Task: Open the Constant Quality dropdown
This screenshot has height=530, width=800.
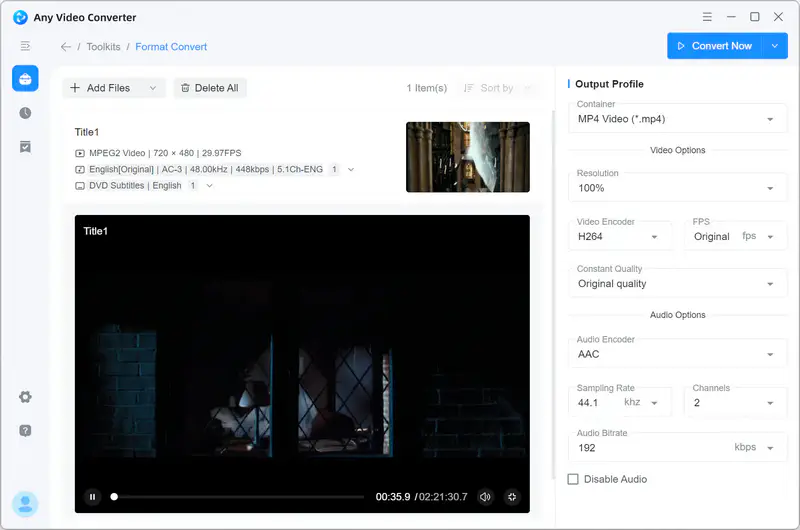Action: click(x=678, y=284)
